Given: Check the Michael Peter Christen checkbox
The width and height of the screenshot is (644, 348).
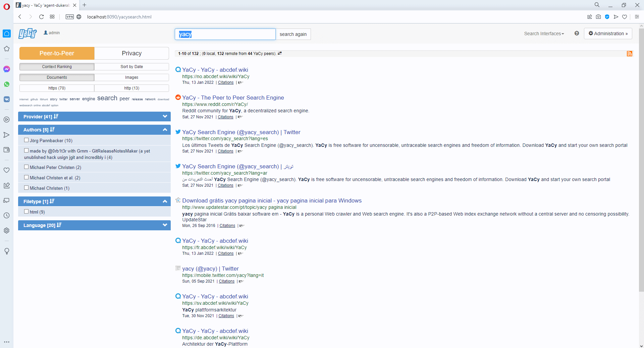Looking at the screenshot, I should [26, 167].
